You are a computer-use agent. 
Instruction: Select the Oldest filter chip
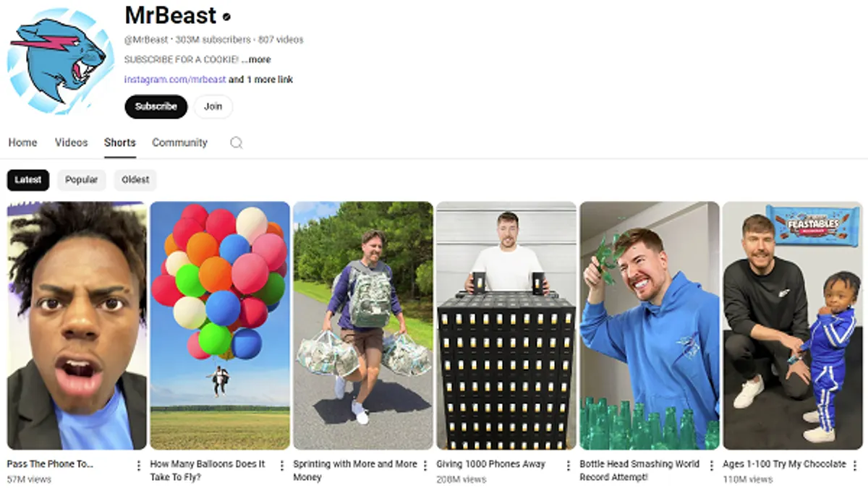[135, 180]
